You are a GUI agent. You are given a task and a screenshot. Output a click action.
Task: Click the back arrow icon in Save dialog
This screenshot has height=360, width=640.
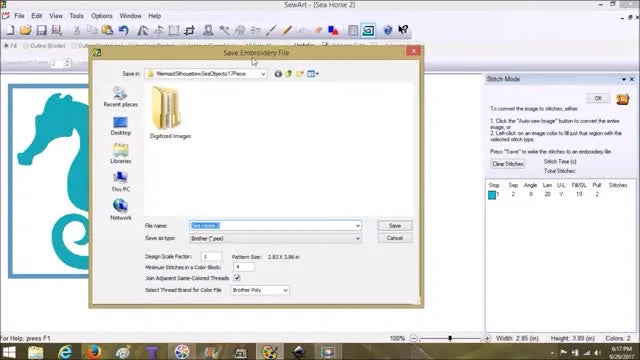tap(278, 74)
